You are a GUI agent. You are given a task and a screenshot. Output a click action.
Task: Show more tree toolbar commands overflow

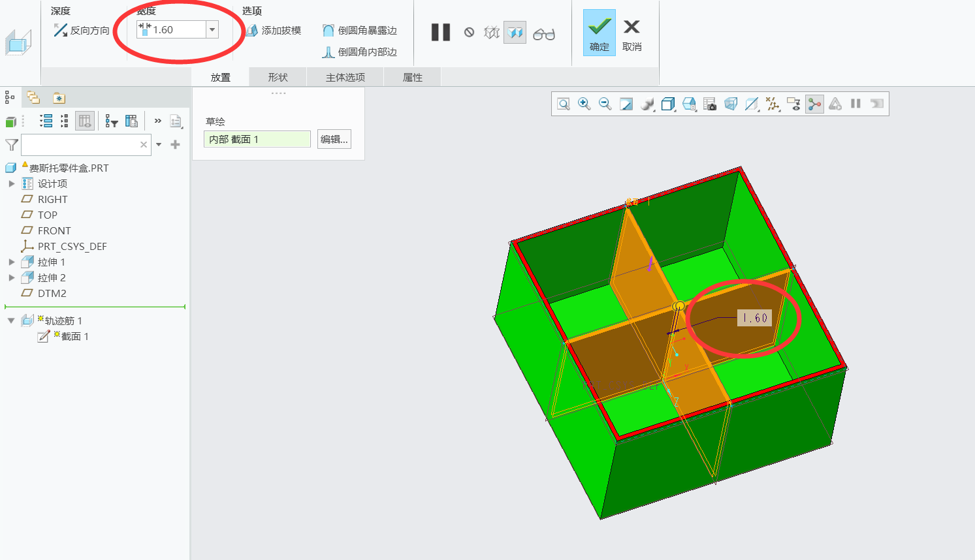click(157, 121)
